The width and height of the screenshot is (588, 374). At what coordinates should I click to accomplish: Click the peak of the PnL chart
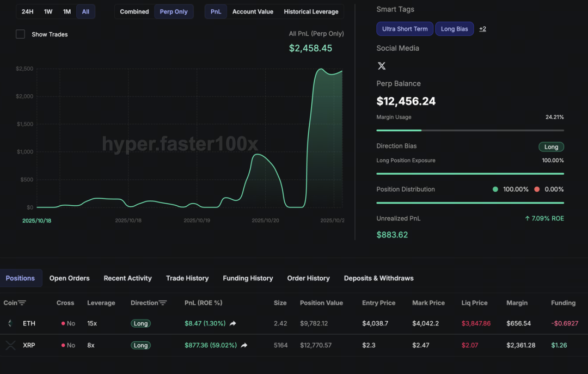click(x=321, y=69)
